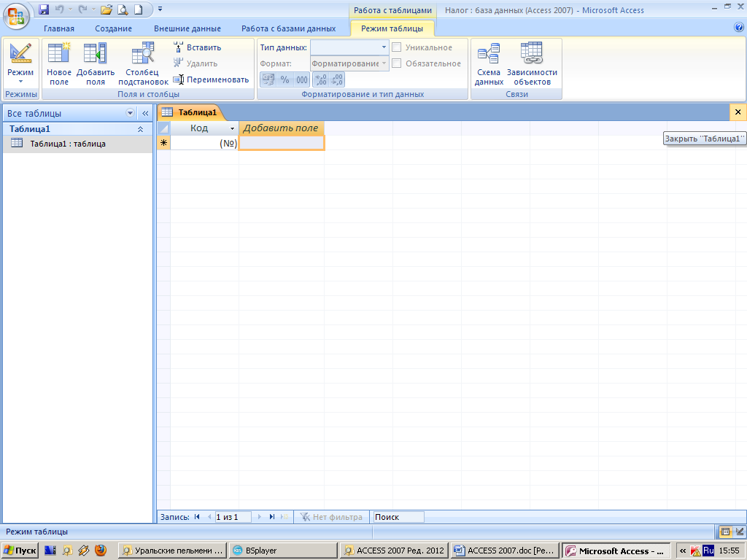Image resolution: width=747 pixels, height=560 pixels.
Task: Apply currency format icon
Action: (268, 79)
